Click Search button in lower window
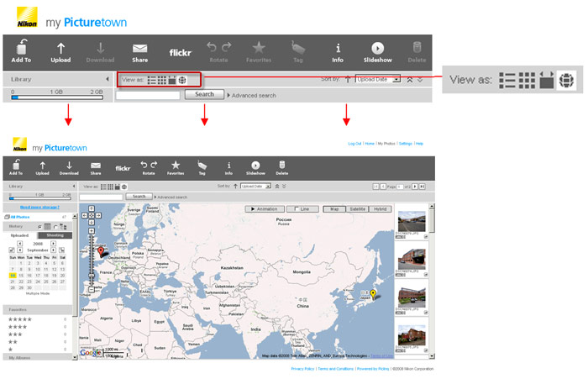 (139, 197)
